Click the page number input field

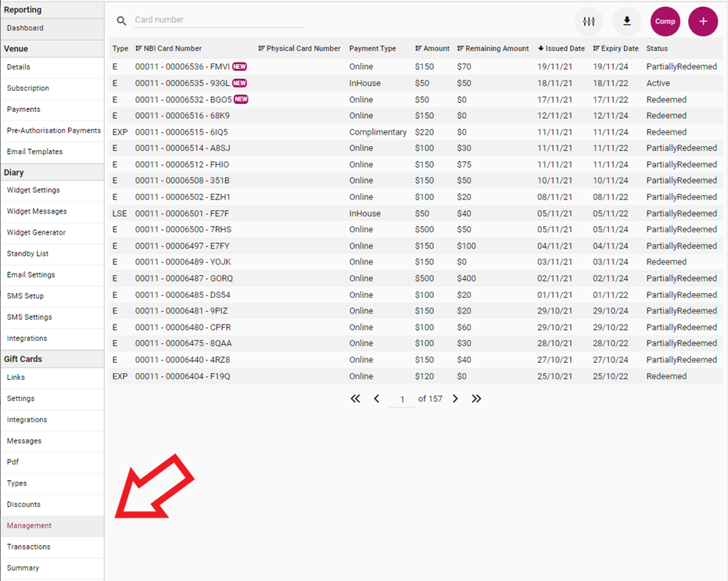coord(402,399)
